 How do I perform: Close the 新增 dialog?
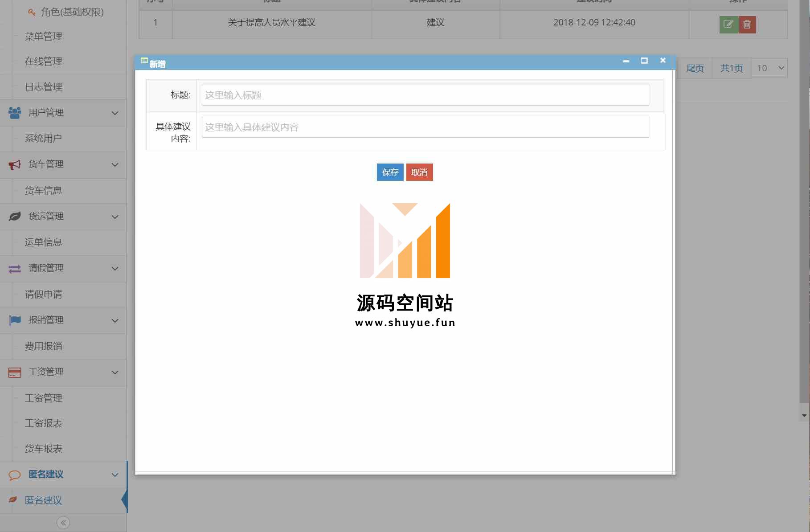coord(663,60)
